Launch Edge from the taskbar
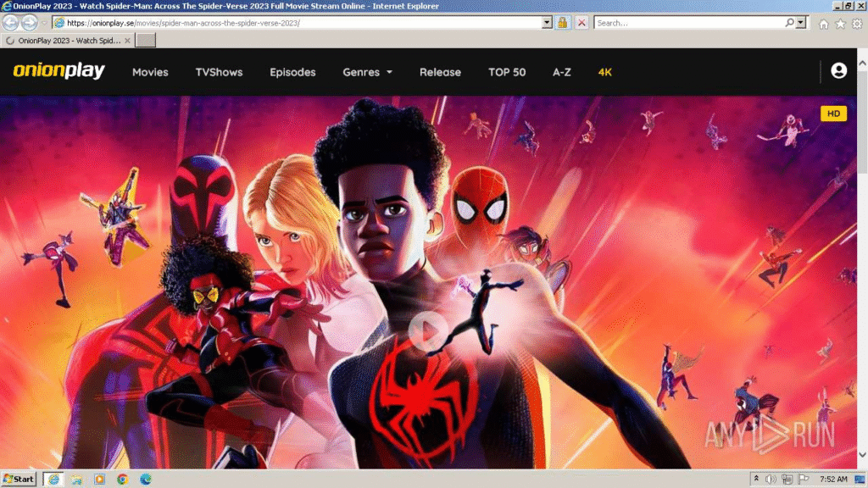The image size is (868, 488). click(146, 480)
